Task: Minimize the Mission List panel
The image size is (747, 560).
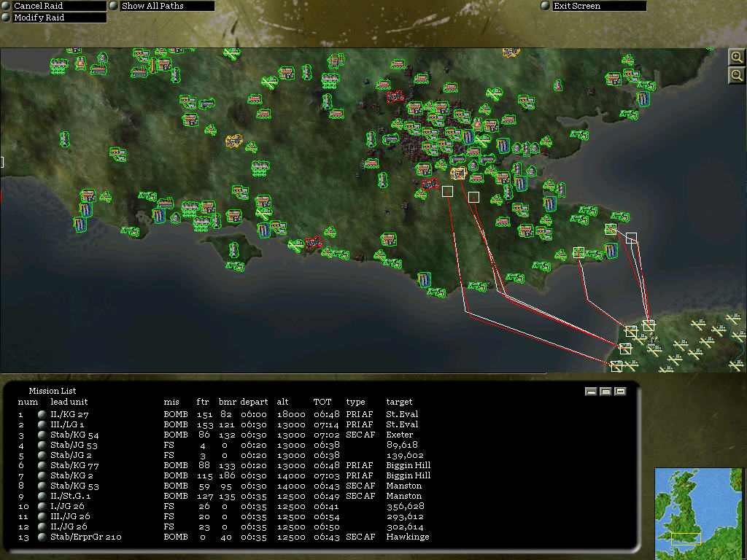Action: coord(591,392)
